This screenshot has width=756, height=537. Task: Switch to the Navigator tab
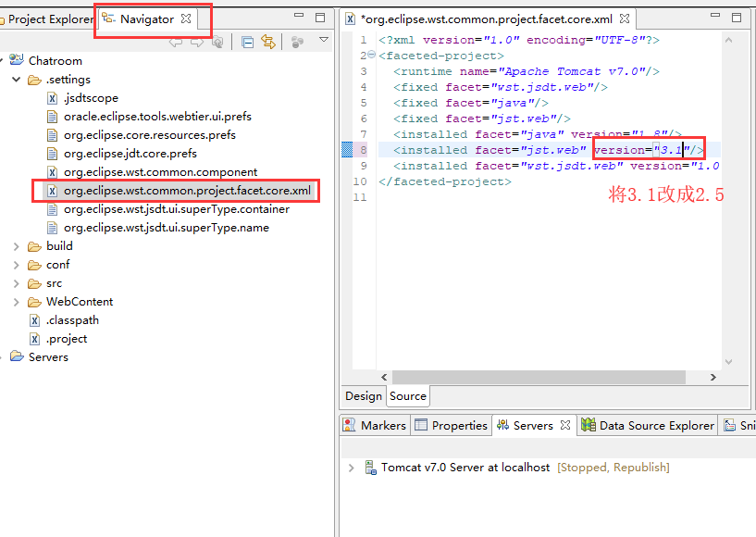(x=146, y=19)
